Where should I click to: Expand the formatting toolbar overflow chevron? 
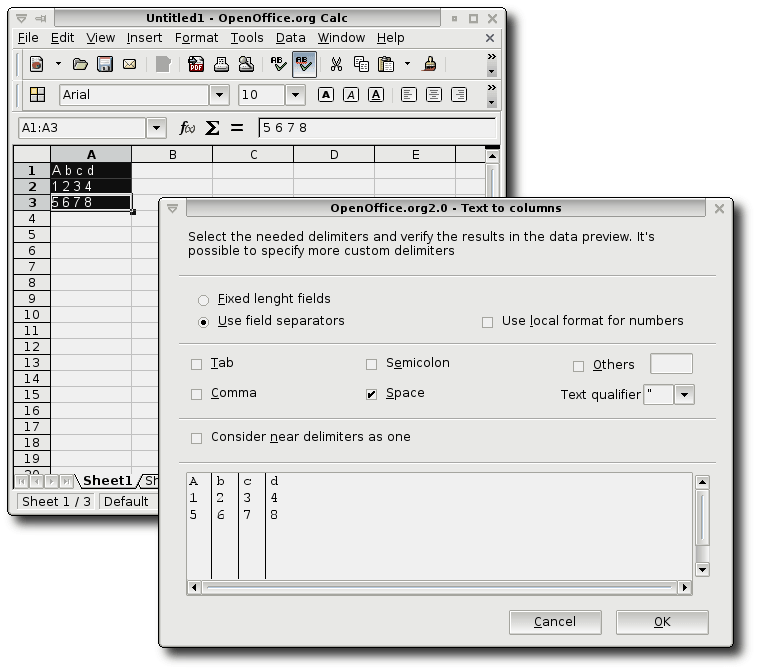click(x=491, y=87)
